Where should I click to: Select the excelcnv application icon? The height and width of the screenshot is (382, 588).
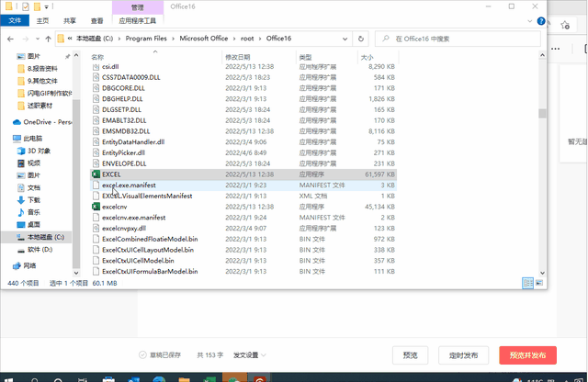[x=96, y=207]
